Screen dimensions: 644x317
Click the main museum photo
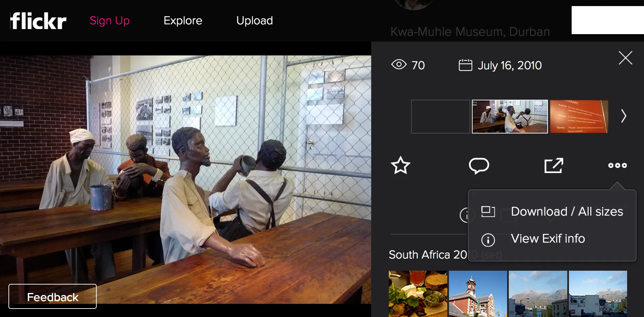[185, 179]
